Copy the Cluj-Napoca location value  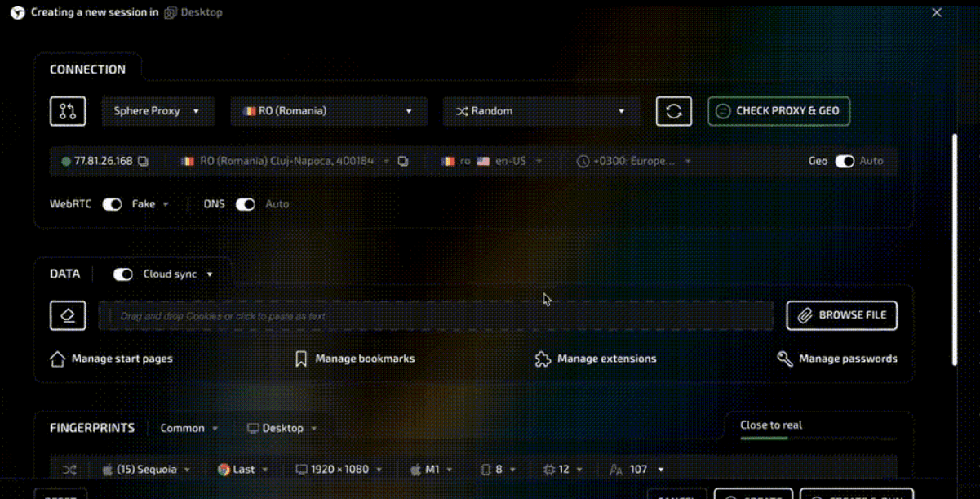tap(402, 162)
